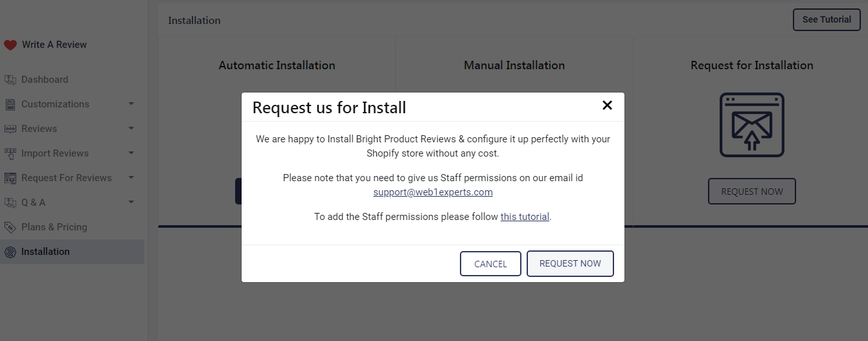Follow the 'this tutorial' link

[525, 217]
